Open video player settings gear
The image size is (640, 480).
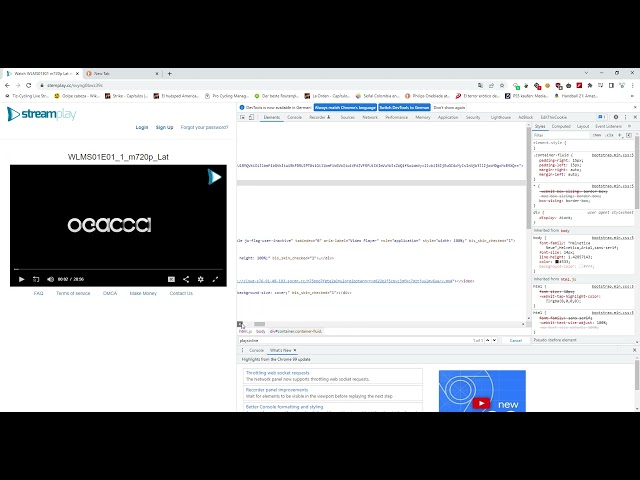tap(200, 279)
